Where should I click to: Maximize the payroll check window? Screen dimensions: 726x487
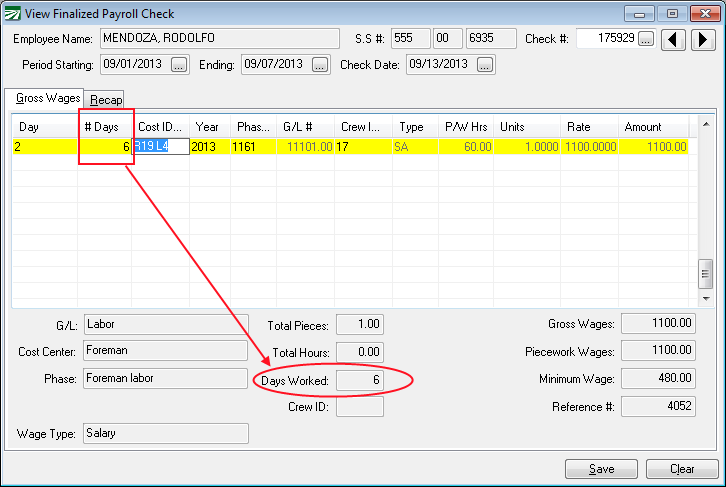[x=672, y=14]
